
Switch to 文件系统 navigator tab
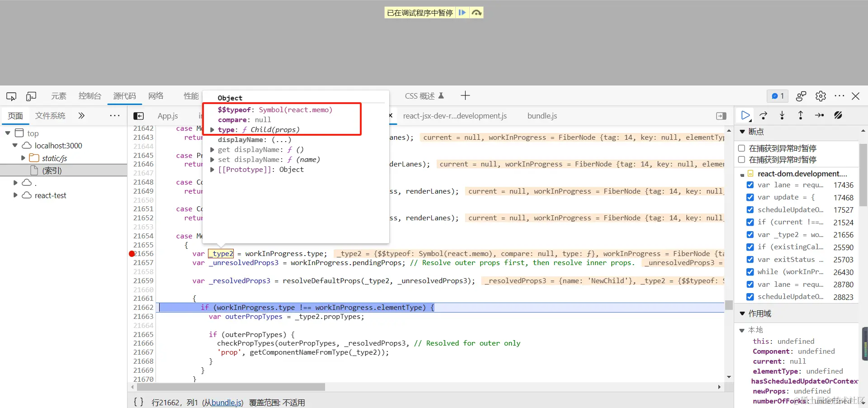50,116
